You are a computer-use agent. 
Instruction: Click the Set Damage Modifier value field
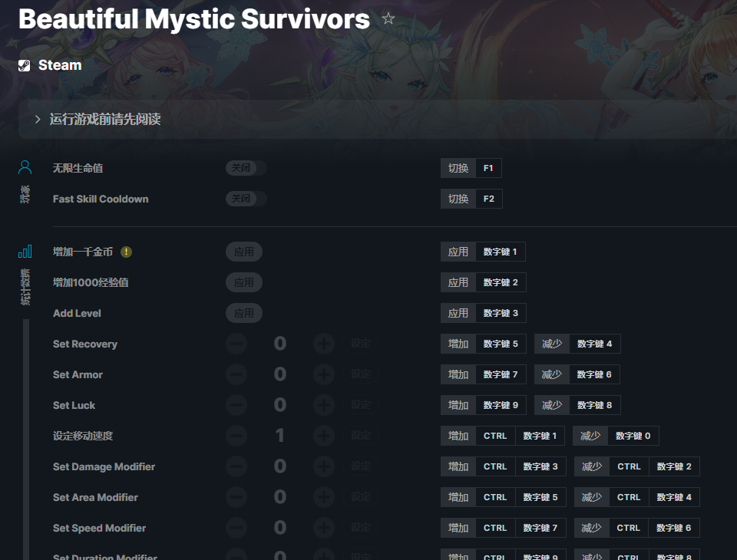[280, 466]
